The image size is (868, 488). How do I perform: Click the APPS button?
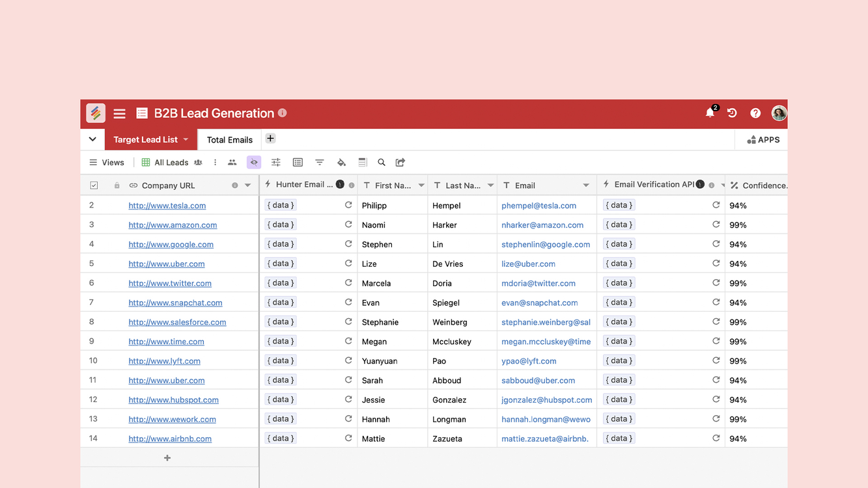click(x=763, y=140)
